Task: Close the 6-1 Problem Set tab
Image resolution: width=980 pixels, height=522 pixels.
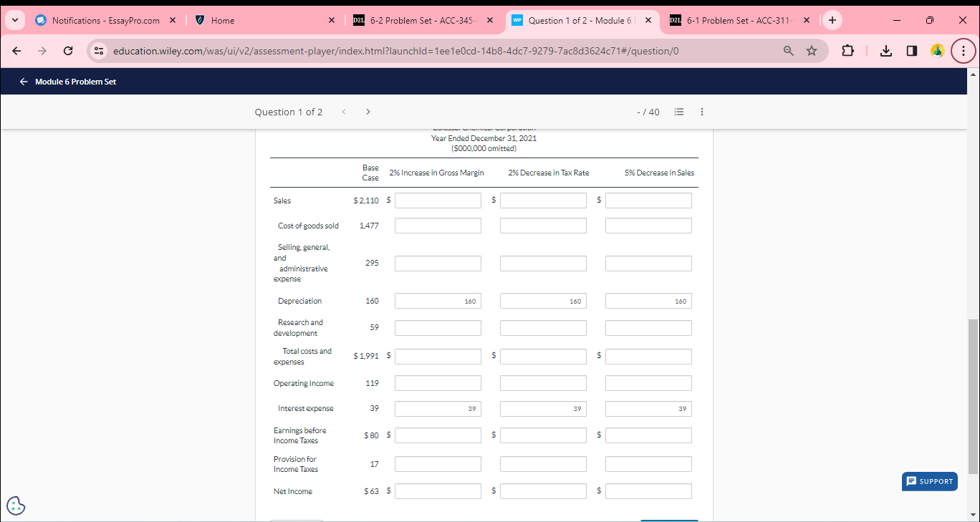Action: tap(806, 20)
